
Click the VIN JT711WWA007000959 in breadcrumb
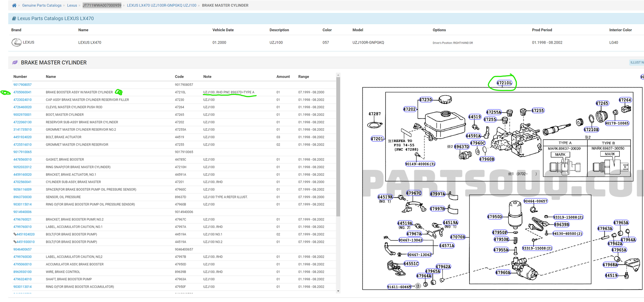pyautogui.click(x=102, y=5)
